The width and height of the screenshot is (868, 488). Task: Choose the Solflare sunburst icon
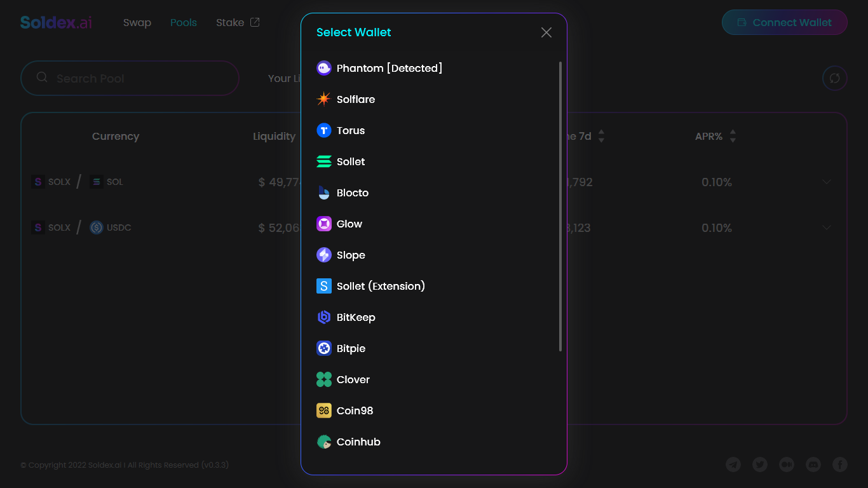point(324,99)
